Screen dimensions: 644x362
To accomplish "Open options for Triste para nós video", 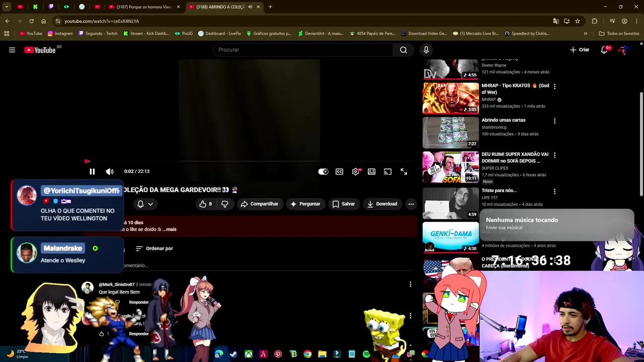I will pyautogui.click(x=554, y=192).
